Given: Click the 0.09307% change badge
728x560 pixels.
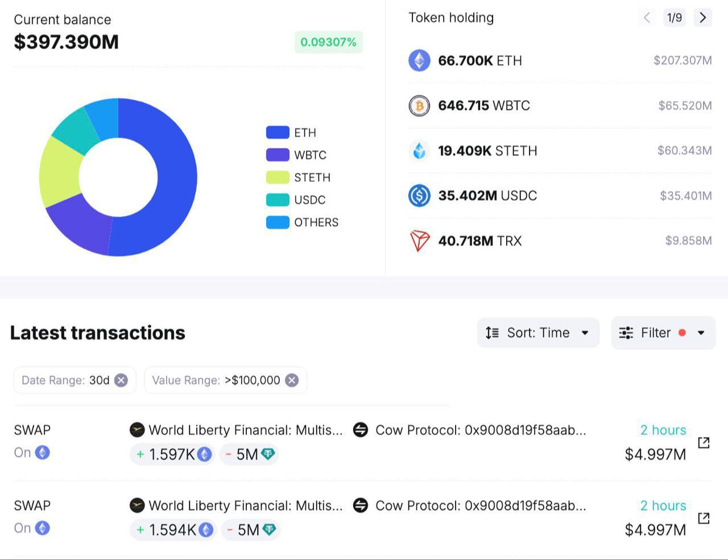Looking at the screenshot, I should point(328,42).
